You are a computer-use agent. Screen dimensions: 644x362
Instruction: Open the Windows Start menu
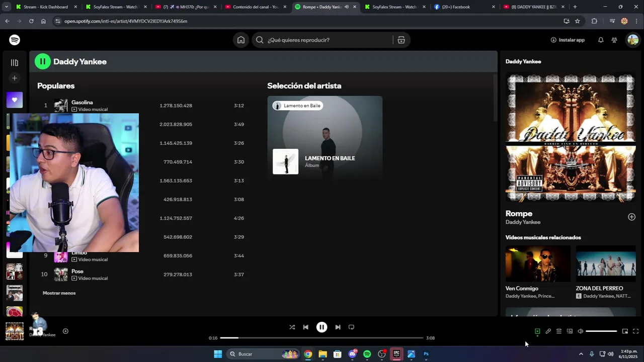pyautogui.click(x=218, y=354)
